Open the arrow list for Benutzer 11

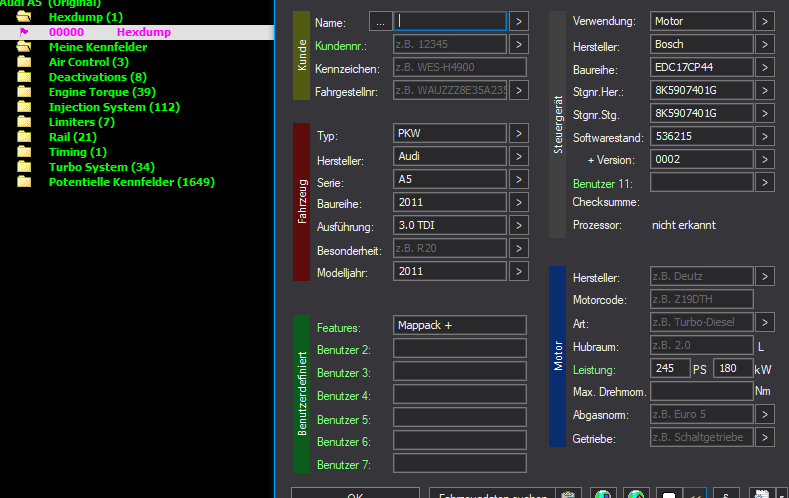[x=765, y=182]
